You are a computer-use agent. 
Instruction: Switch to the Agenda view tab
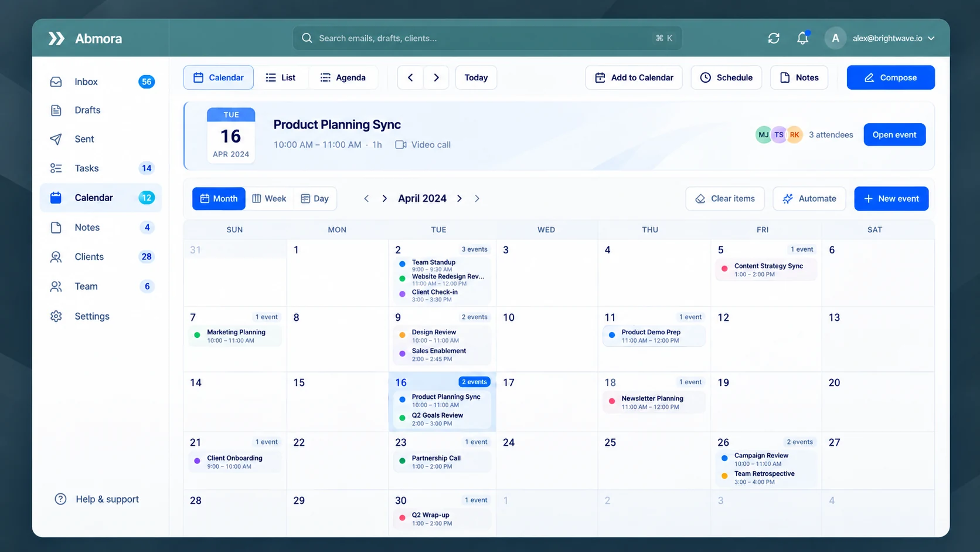pyautogui.click(x=343, y=77)
